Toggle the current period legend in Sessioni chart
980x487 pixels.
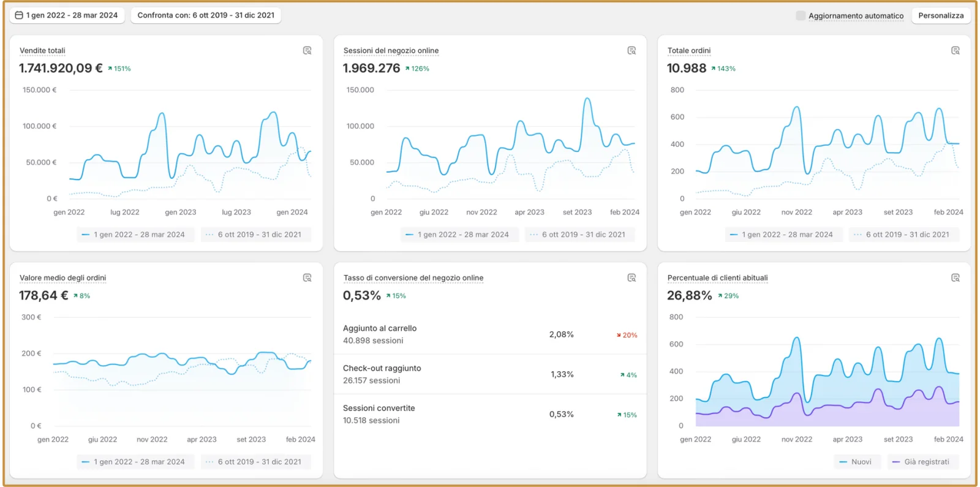pos(459,235)
